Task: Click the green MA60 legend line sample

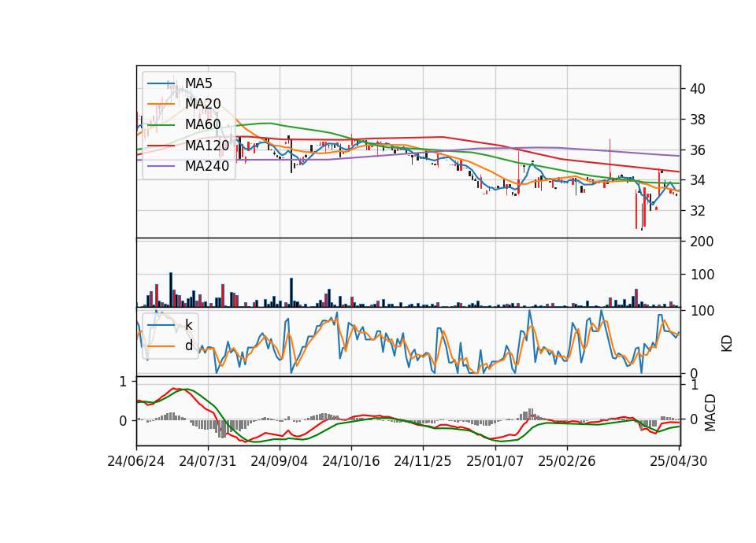Action: tap(161, 125)
